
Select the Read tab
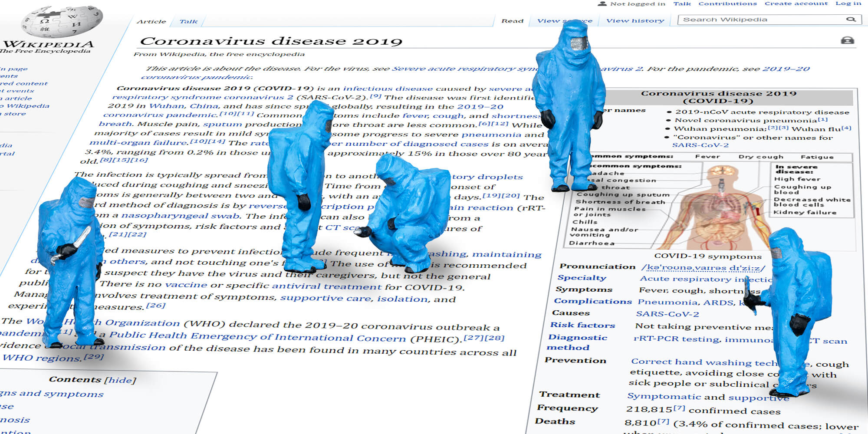[513, 20]
